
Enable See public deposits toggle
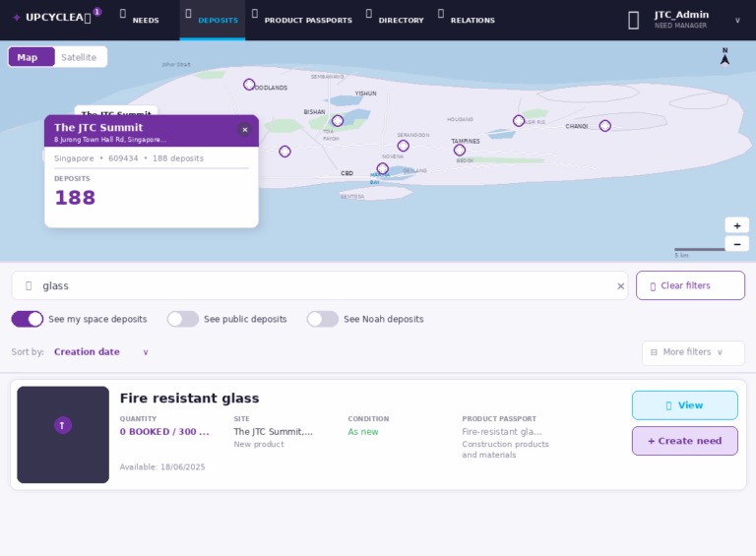[183, 319]
